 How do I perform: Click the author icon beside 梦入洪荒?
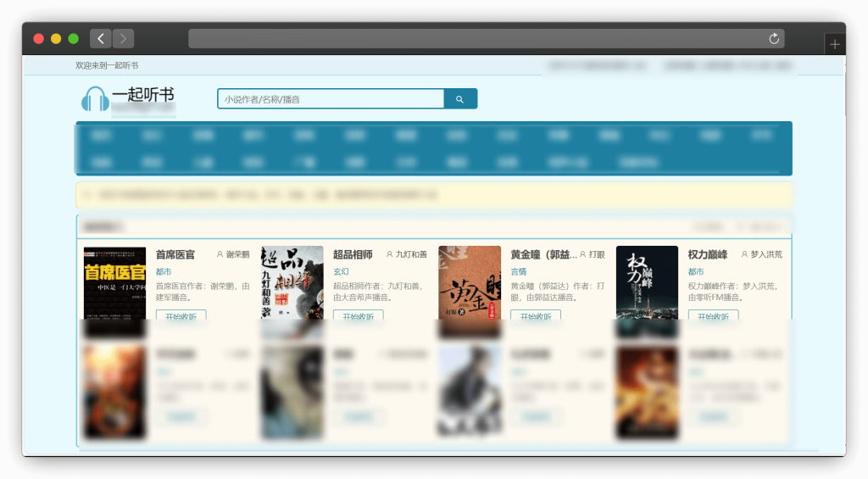click(x=745, y=254)
